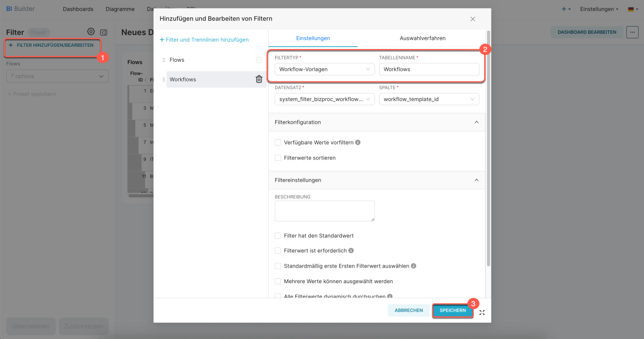Close the filter dialog with X icon
This screenshot has height=339, width=644.
(x=472, y=19)
